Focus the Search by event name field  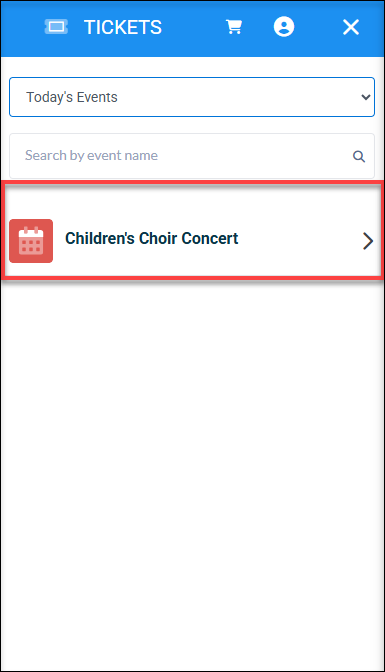coord(192,156)
